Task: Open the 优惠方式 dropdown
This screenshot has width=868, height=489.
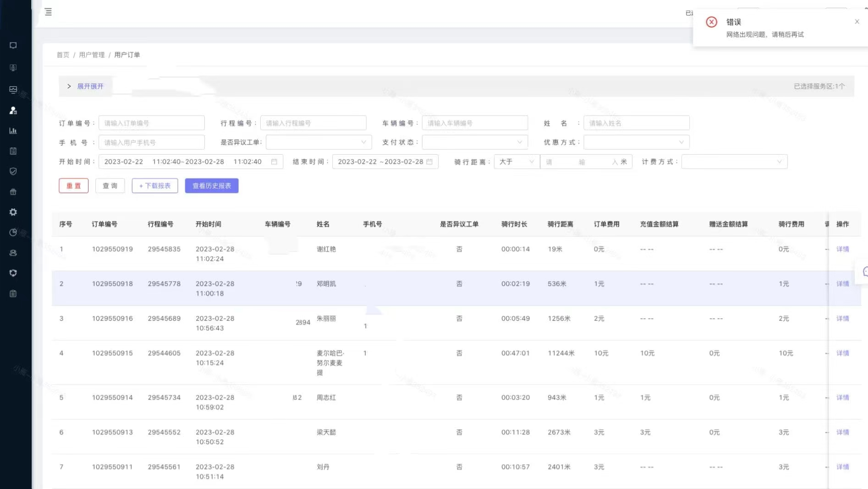Action: [x=637, y=142]
